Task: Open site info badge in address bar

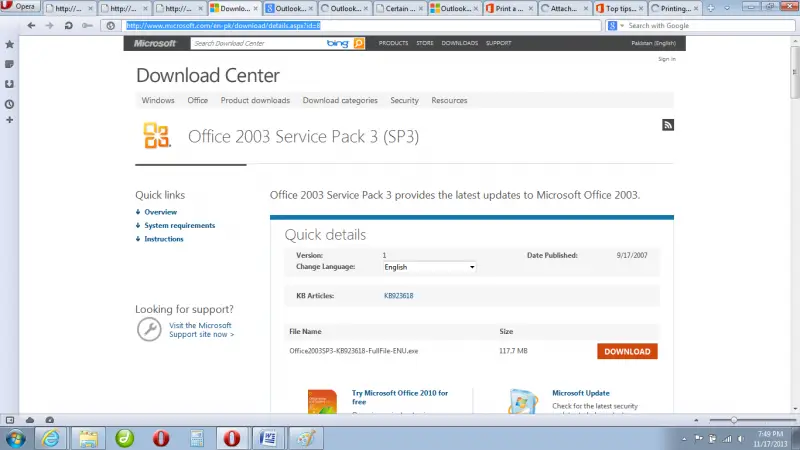Action: (x=111, y=26)
